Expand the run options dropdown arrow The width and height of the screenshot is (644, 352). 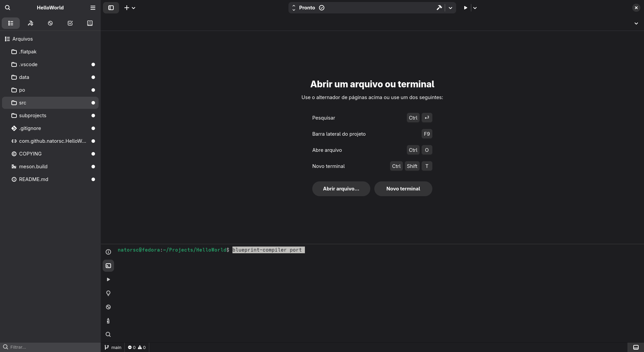(x=475, y=8)
